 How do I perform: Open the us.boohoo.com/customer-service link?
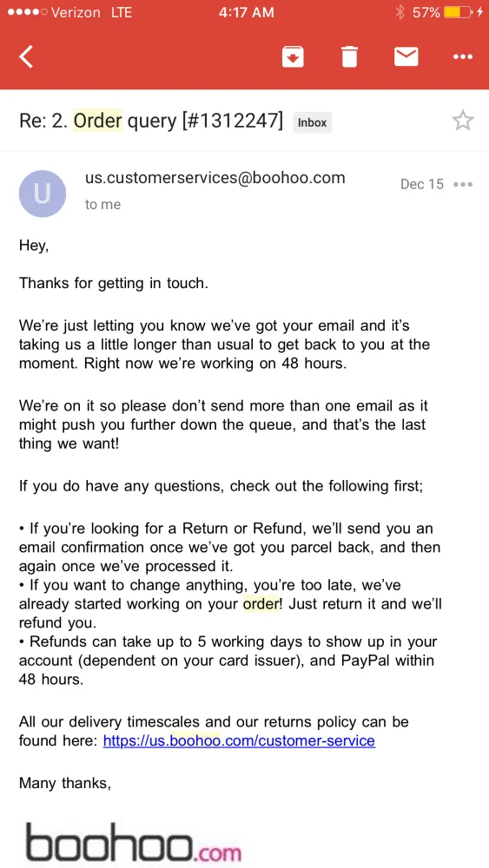pos(239,740)
